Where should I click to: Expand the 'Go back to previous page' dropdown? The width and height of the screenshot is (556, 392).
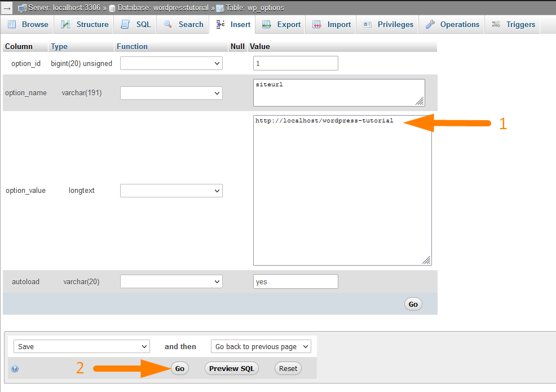pos(261,346)
